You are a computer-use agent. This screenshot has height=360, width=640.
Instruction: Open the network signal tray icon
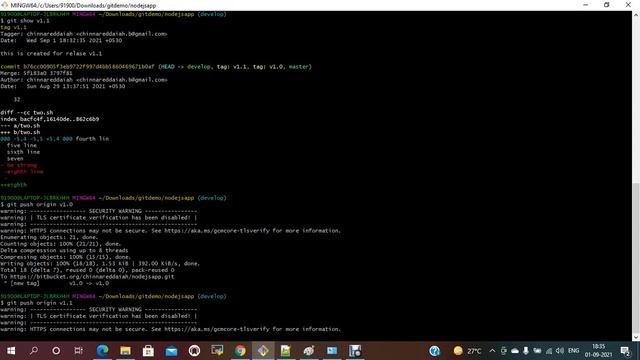click(549, 351)
